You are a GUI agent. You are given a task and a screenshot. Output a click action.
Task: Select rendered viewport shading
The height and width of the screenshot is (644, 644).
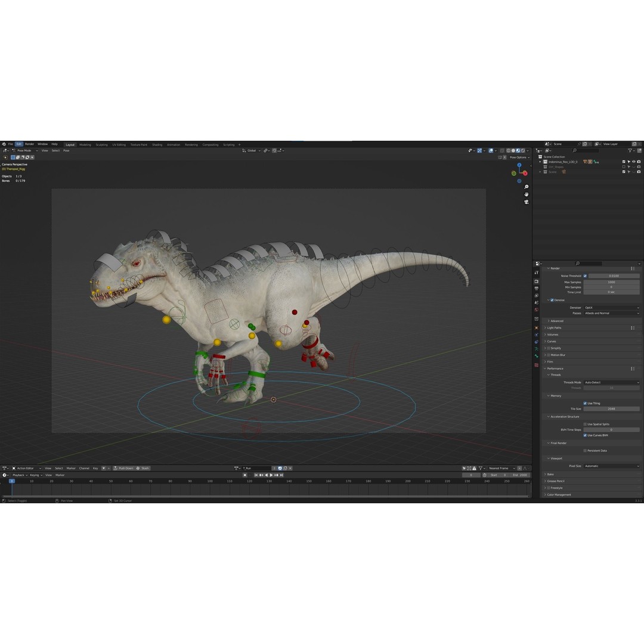(523, 151)
